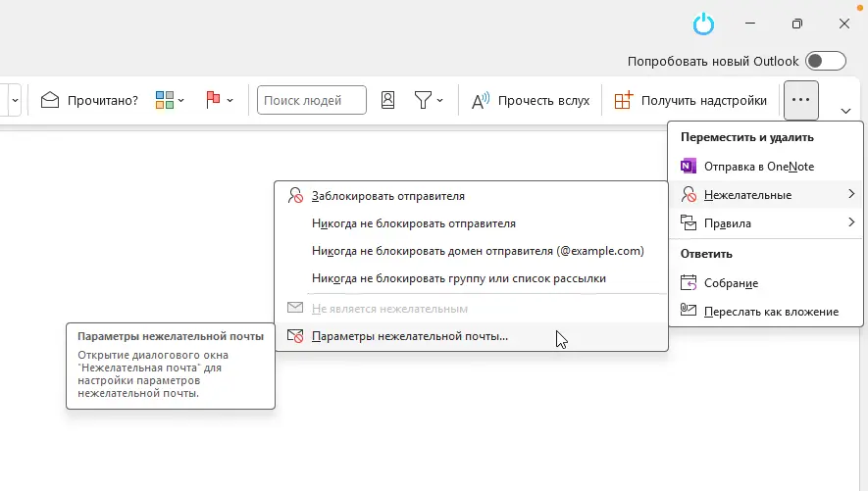Open the Follow Up flag dropdown
The height and width of the screenshot is (491, 868).
click(220, 100)
